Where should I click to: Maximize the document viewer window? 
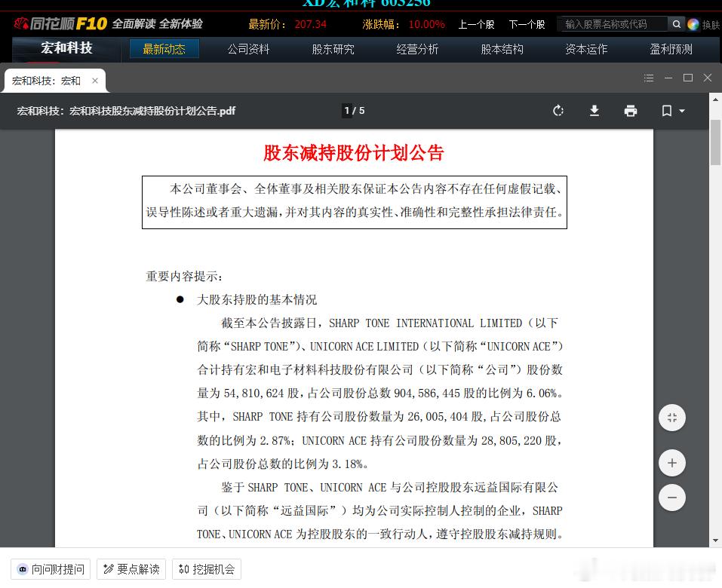688,78
